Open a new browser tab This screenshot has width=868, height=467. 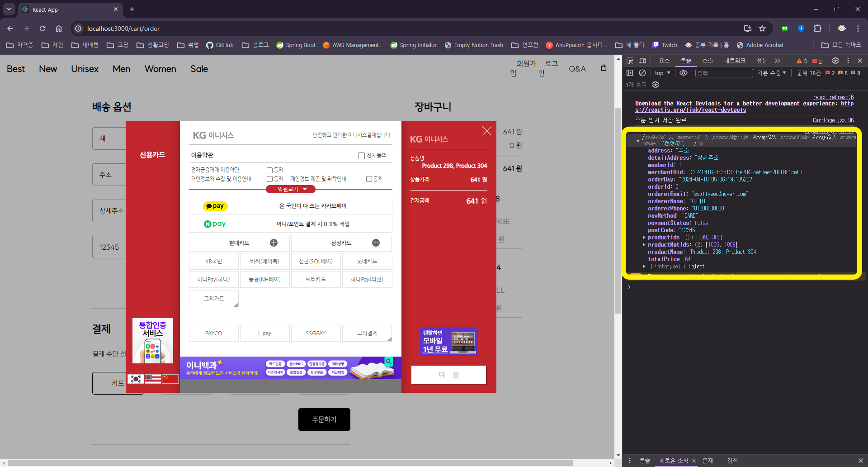(x=132, y=9)
